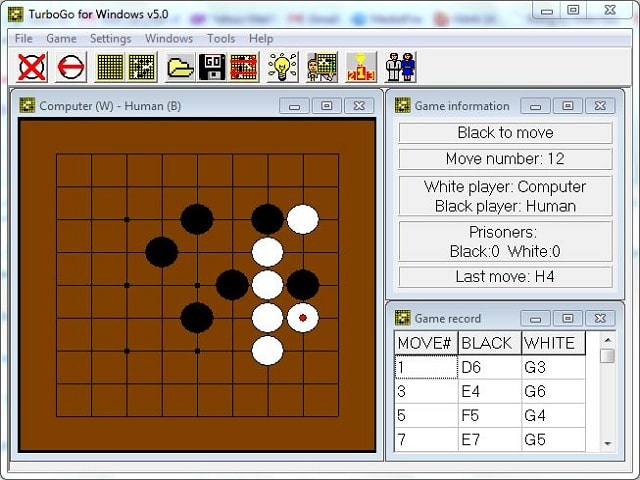Get a hint with the lightbulb icon
Screen dimensions: 640x480
click(x=283, y=67)
